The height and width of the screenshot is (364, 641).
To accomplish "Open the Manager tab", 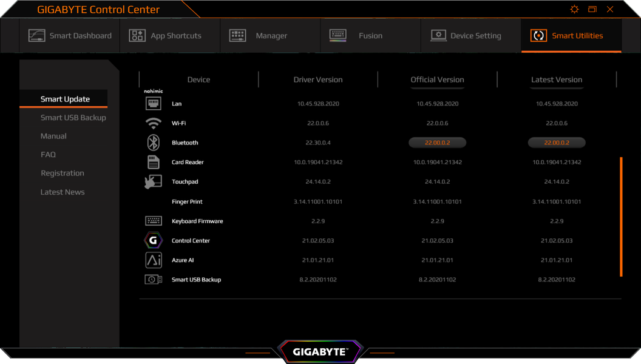I will [270, 36].
